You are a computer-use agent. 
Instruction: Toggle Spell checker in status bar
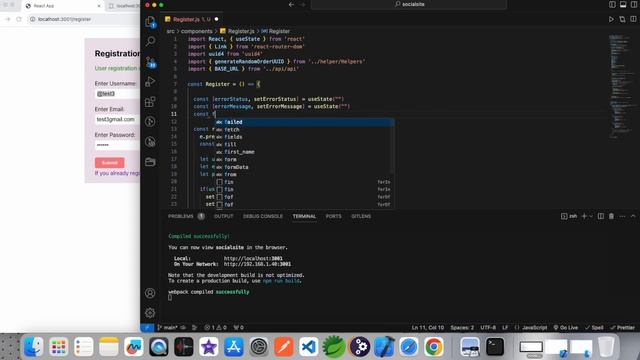[x=594, y=327]
